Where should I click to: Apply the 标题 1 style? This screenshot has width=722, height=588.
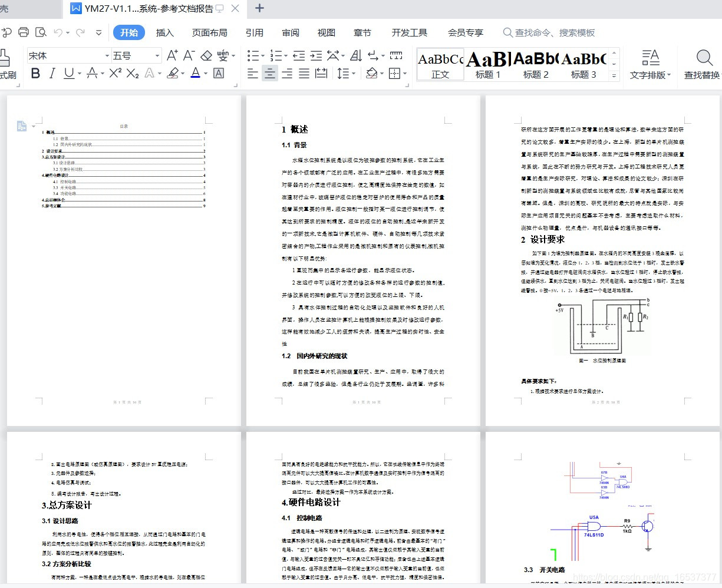click(487, 64)
